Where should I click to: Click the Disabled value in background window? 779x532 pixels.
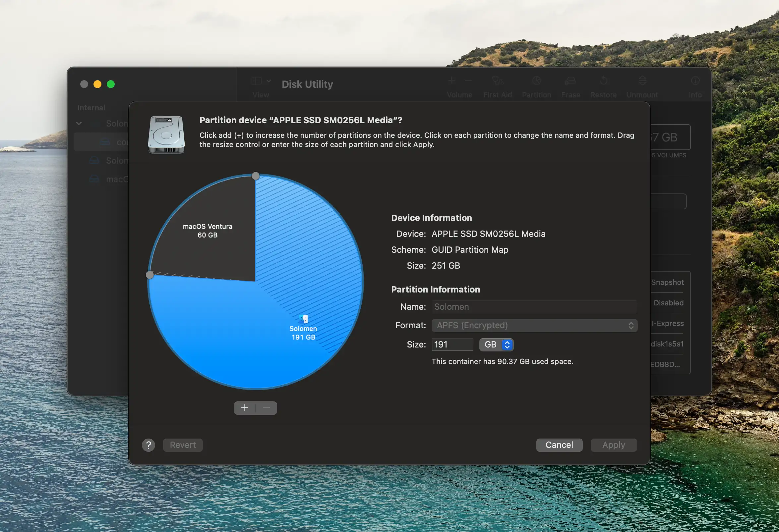pos(668,303)
